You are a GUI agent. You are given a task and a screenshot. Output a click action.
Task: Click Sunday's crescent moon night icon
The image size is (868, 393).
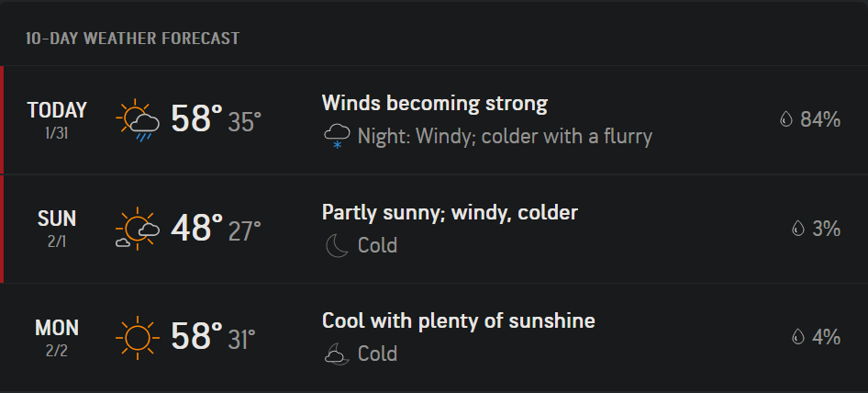[x=337, y=245]
